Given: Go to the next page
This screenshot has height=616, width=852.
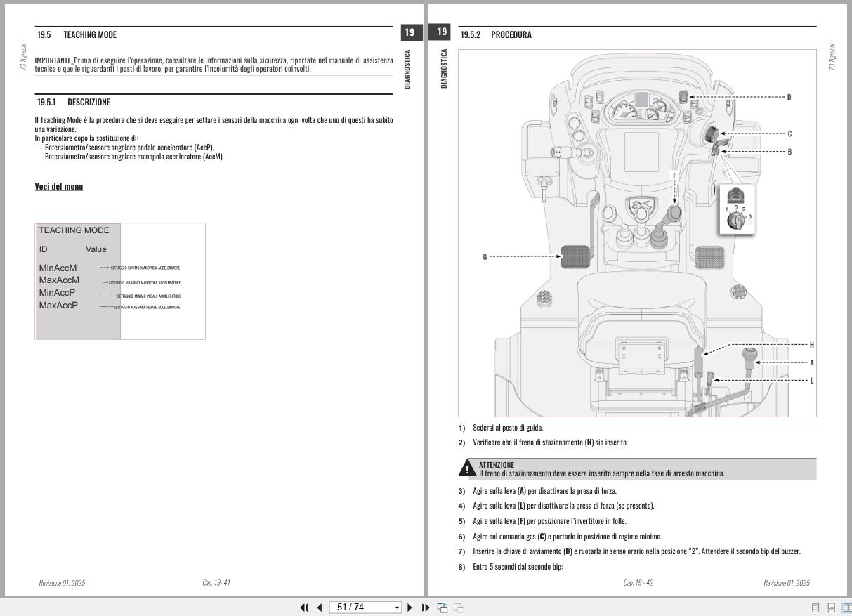Looking at the screenshot, I should click(x=410, y=608).
